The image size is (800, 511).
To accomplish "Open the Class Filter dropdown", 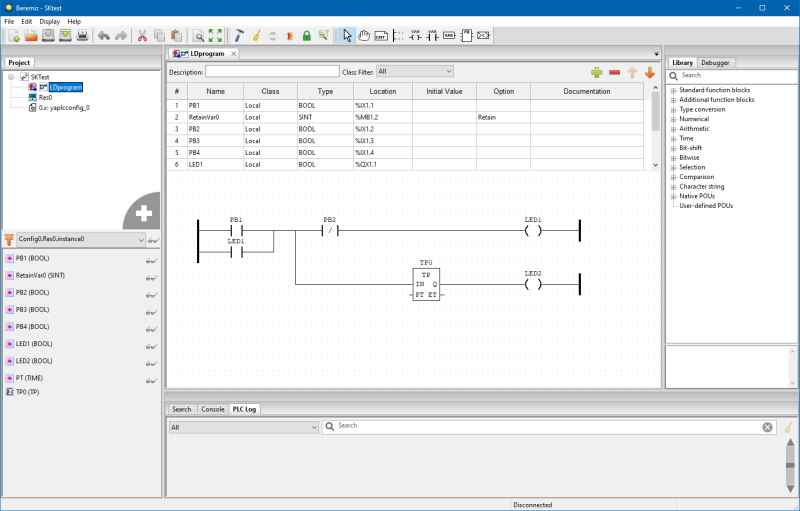I will click(415, 72).
